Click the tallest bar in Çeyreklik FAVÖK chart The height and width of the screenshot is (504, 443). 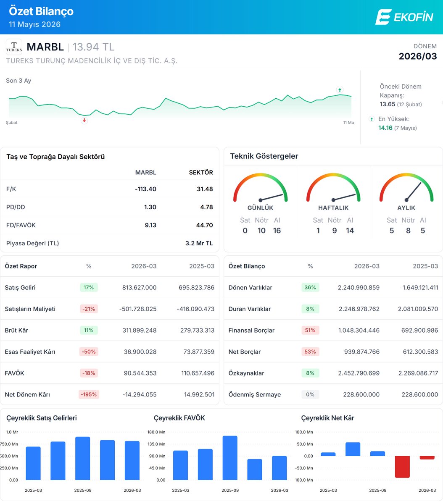pyautogui.click(x=230, y=458)
